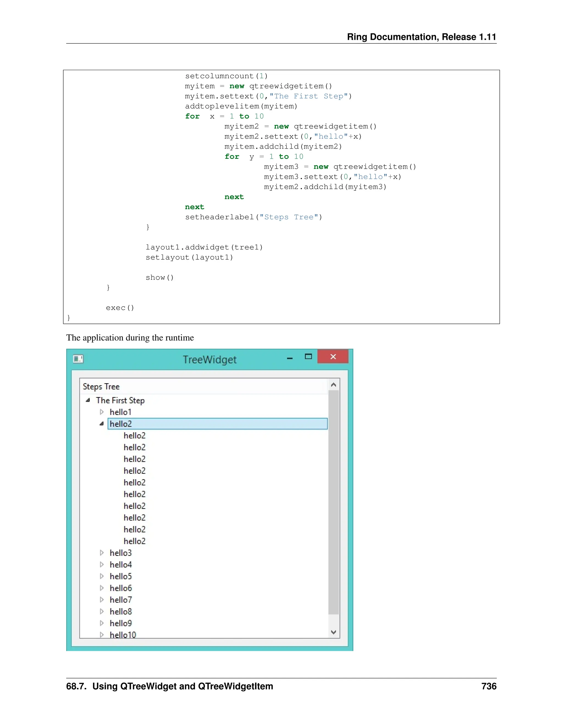Collapse The First Step node

coord(88,400)
